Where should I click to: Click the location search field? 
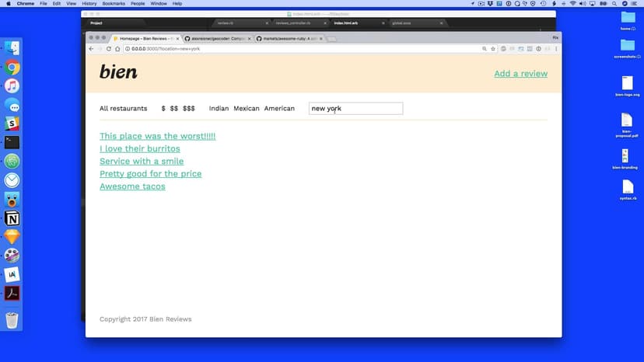pyautogui.click(x=355, y=109)
